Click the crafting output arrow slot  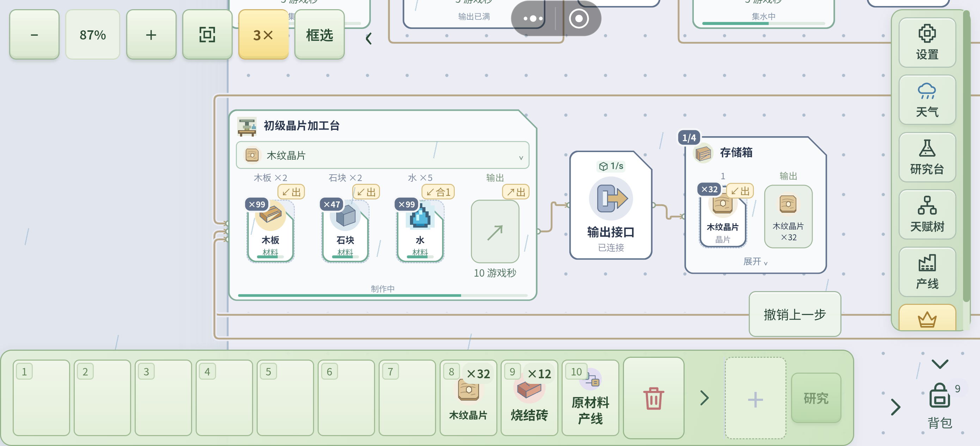[x=495, y=231]
